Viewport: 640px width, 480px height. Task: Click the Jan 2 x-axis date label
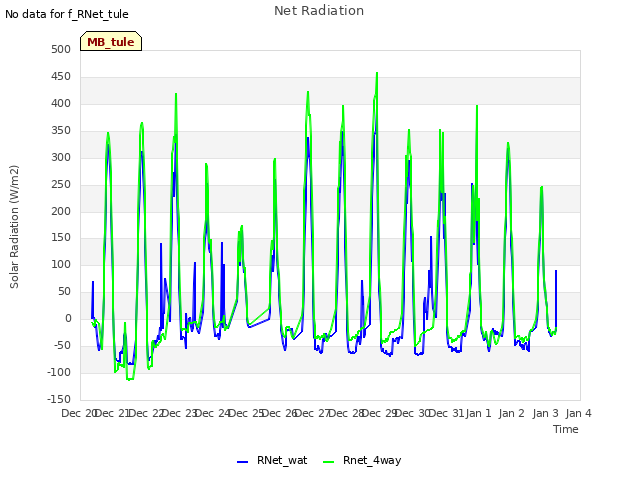(511, 413)
